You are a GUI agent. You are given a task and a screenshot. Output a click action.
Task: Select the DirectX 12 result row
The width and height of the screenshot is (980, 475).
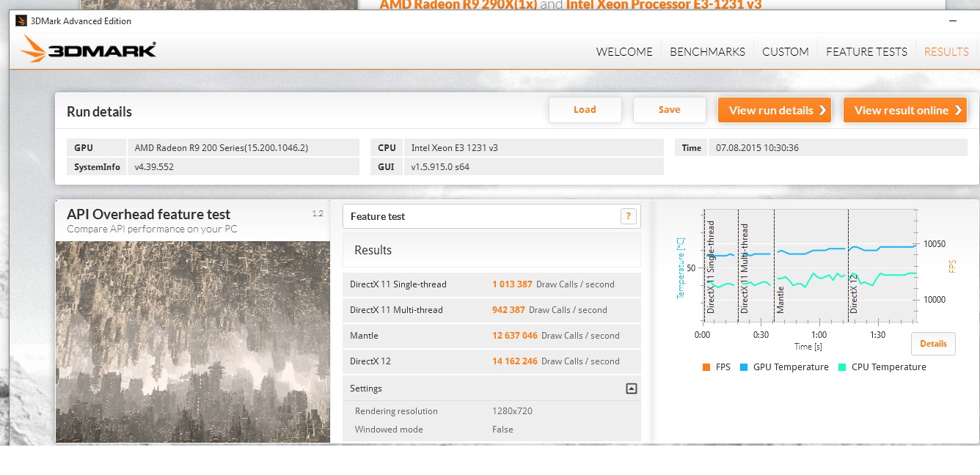click(491, 361)
